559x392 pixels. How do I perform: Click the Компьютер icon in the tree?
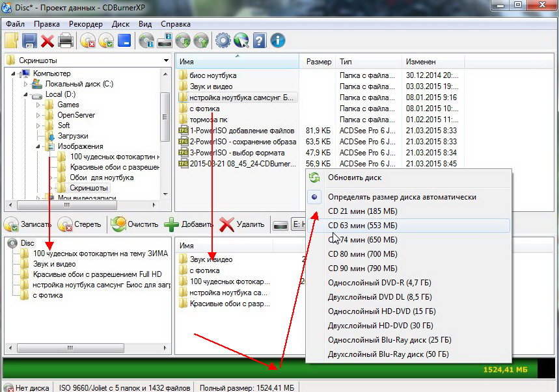(x=25, y=73)
